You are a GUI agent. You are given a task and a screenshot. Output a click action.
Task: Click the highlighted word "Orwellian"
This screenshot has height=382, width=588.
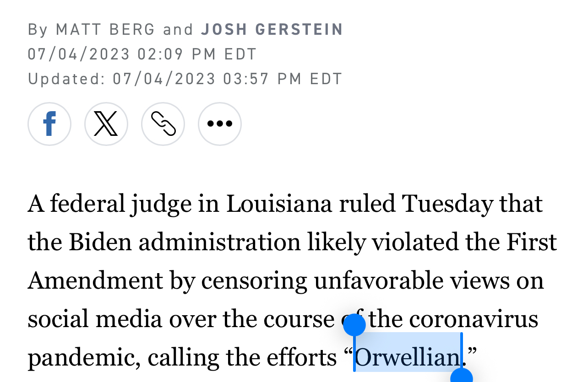[x=408, y=358]
